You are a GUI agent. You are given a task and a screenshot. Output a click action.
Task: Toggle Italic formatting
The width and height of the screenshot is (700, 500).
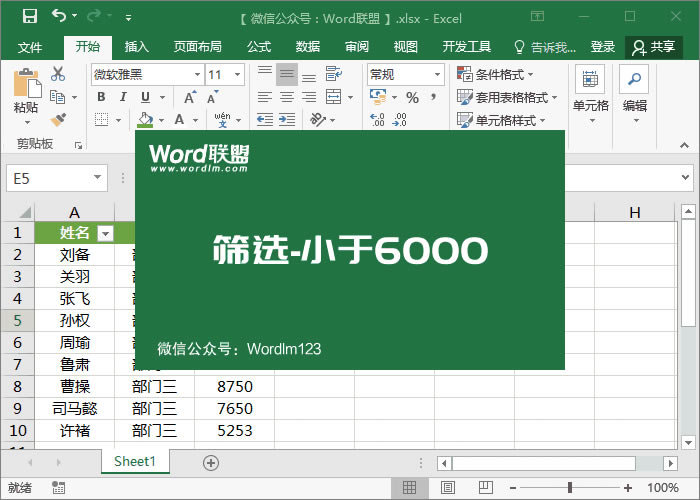tap(124, 97)
